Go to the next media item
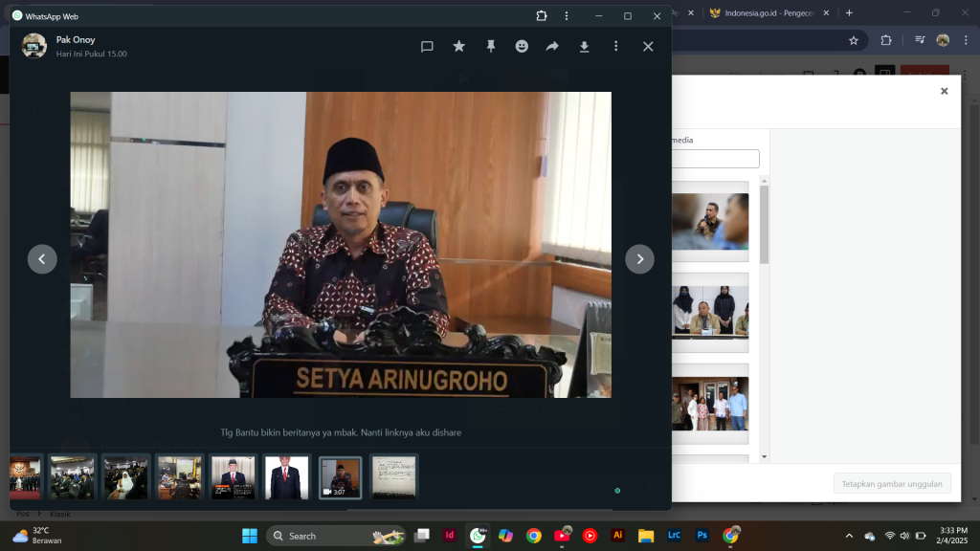Viewport: 980px width, 551px height. pyautogui.click(x=639, y=258)
